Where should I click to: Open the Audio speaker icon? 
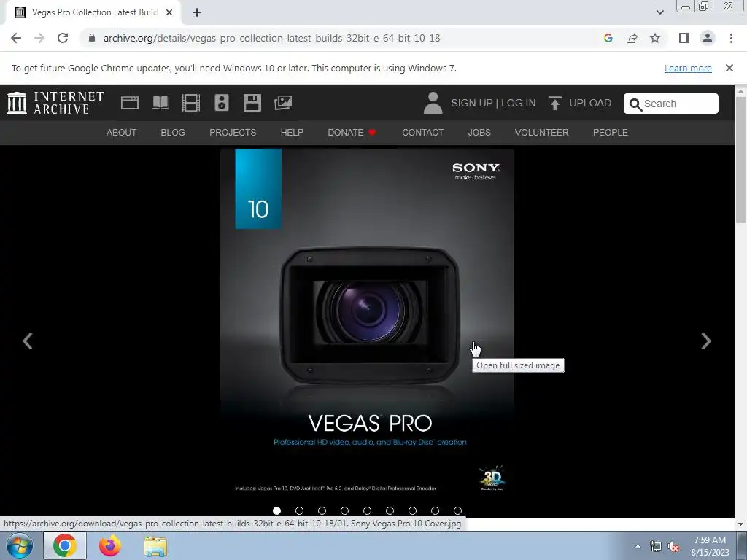click(x=222, y=103)
